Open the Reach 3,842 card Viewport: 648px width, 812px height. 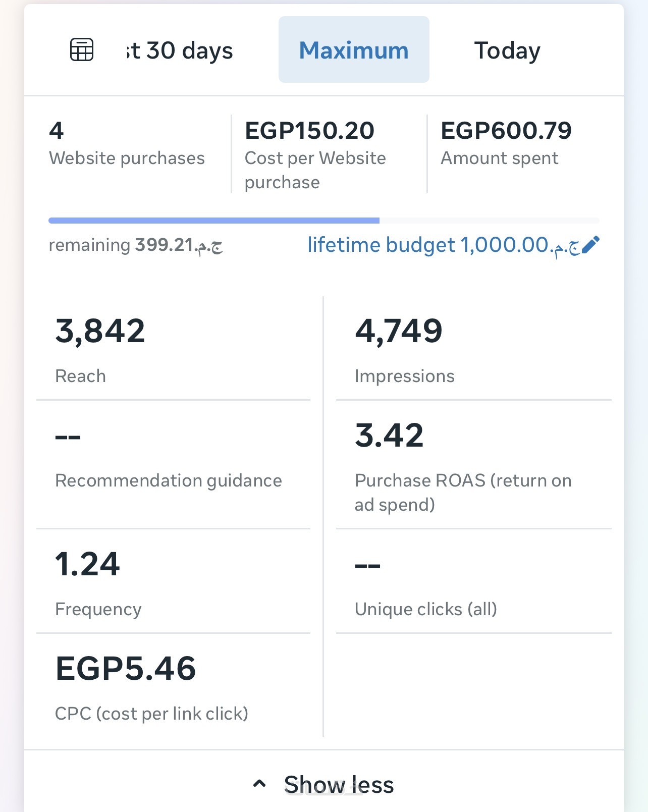tap(173, 349)
